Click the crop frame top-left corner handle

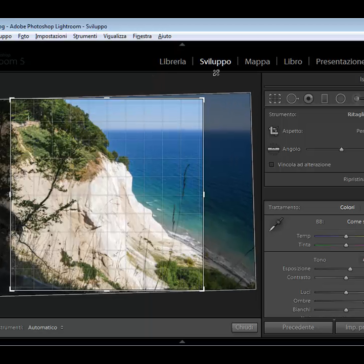coord(12,99)
